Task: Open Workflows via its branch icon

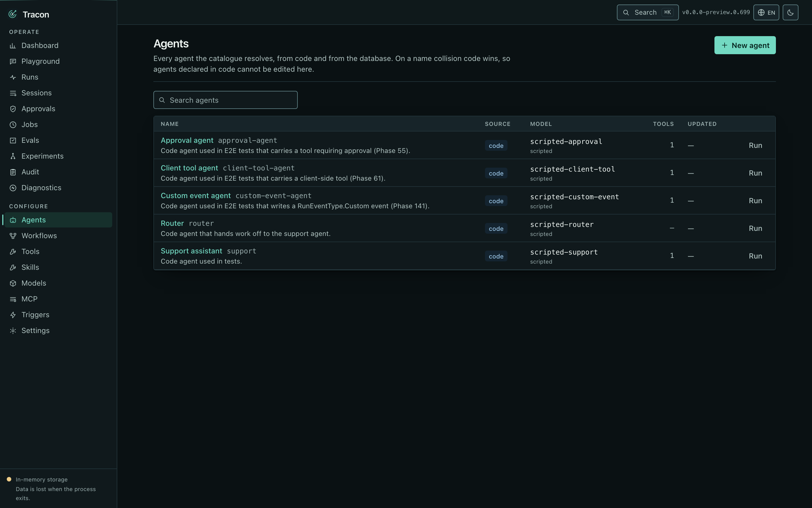Action: [x=13, y=236]
